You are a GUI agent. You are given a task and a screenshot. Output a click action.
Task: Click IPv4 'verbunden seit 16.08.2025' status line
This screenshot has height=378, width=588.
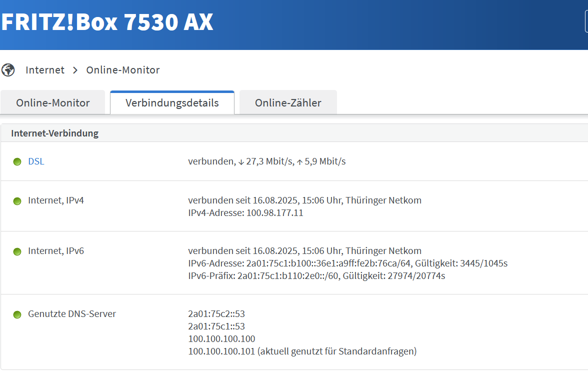305,200
